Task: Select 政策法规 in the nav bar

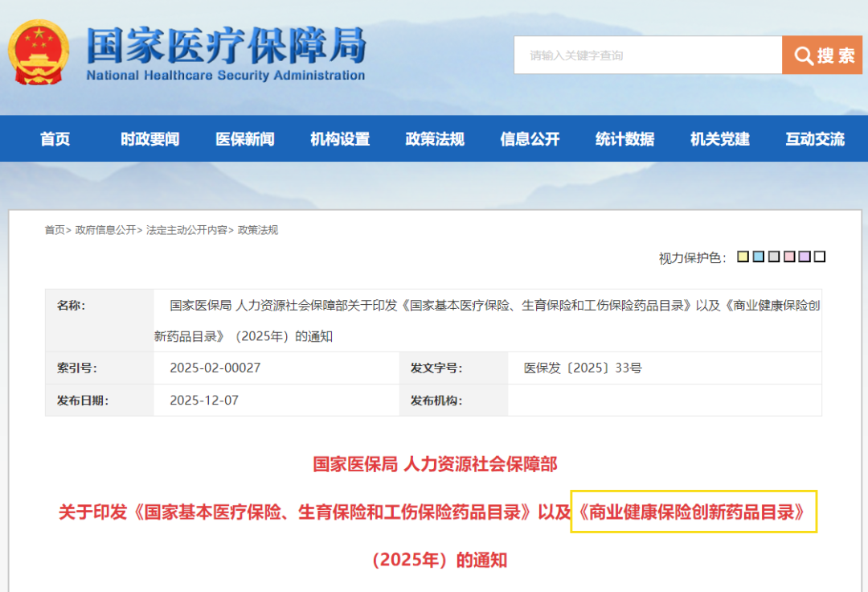Action: [x=435, y=139]
